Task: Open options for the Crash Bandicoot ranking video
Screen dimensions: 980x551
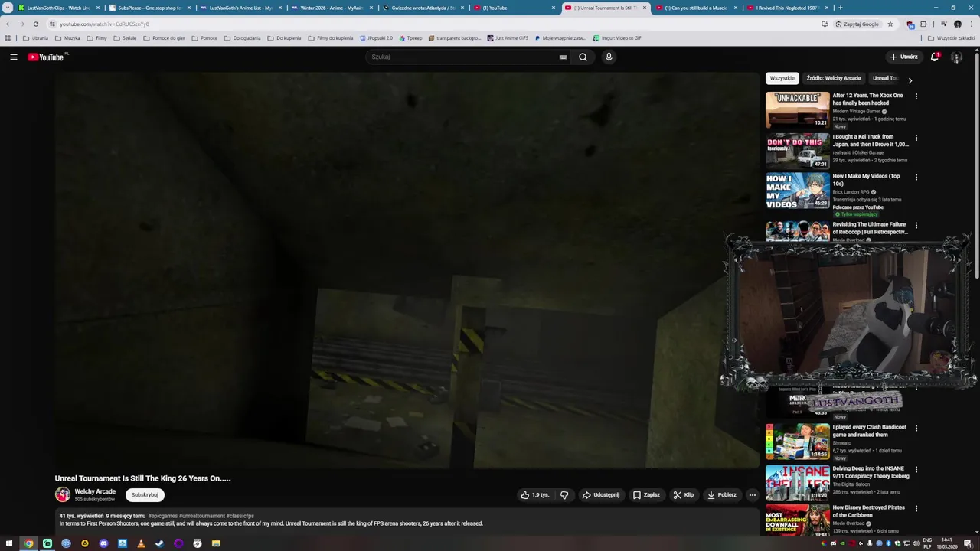Action: [x=916, y=428]
